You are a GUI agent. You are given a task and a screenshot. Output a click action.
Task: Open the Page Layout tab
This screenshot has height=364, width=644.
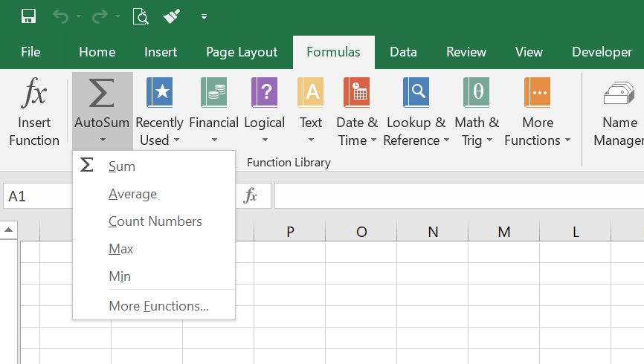(242, 52)
